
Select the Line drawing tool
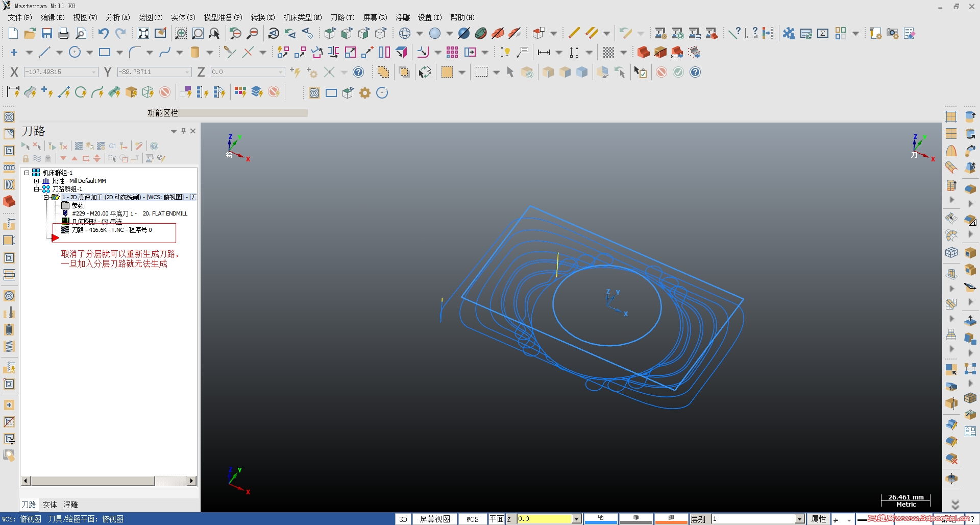pyautogui.click(x=44, y=52)
